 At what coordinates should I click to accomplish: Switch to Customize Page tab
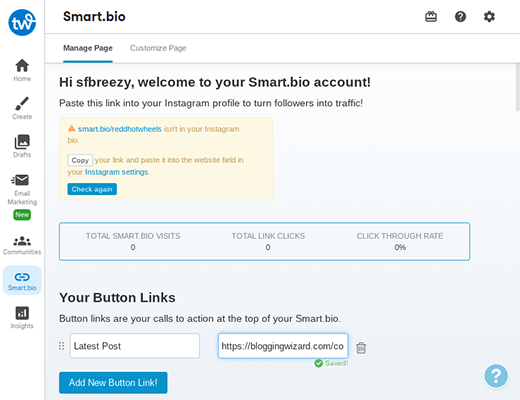pos(158,48)
